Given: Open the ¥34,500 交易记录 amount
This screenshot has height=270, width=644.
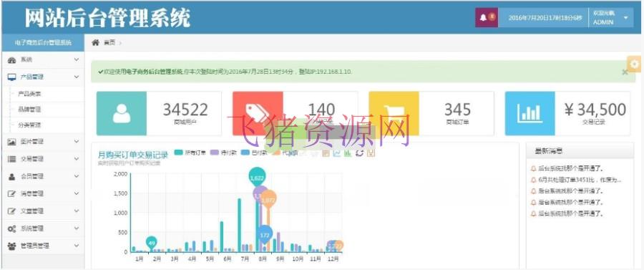Looking at the screenshot, I should click(x=595, y=110).
